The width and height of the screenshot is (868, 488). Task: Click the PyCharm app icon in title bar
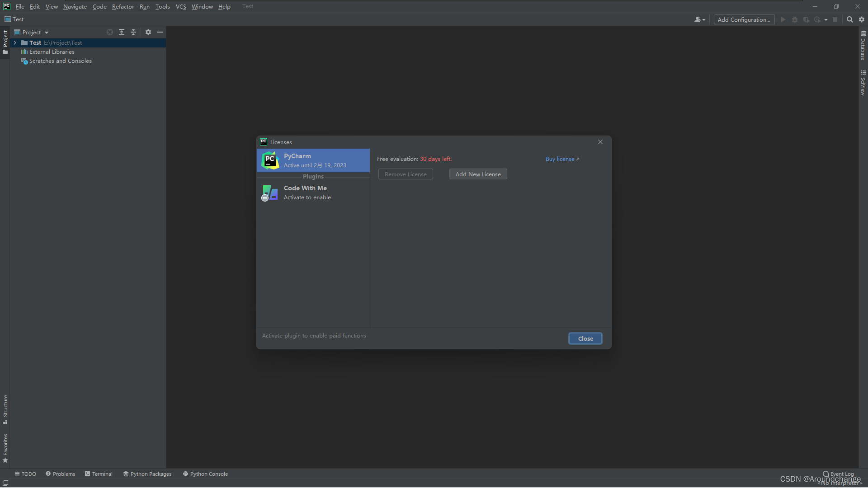point(6,6)
